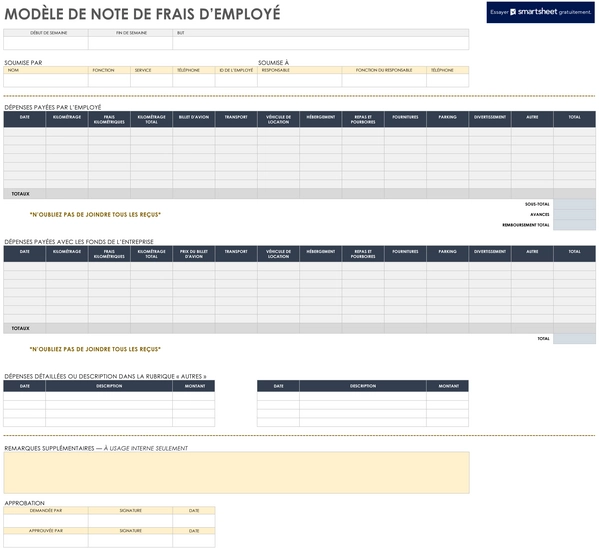
Task: Click REPAS ET POURBOIRES header in employee-paid table
Action: pyautogui.click(x=363, y=119)
